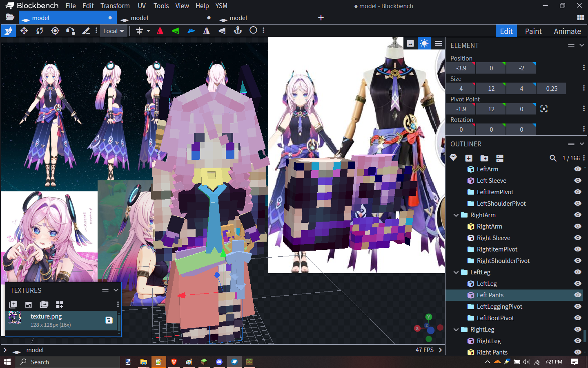Screen dimensions: 588x368
Task: Click the green Y-axis flip icon
Action: click(176, 31)
